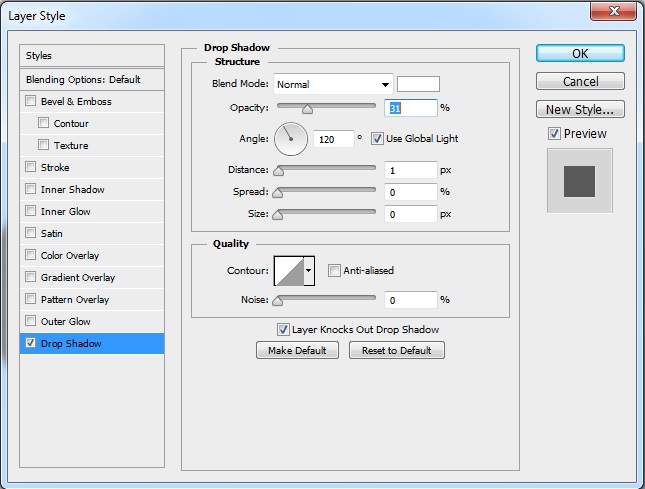The height and width of the screenshot is (489, 645).
Task: Enable Gradient Overlay checkbox
Action: (30, 277)
